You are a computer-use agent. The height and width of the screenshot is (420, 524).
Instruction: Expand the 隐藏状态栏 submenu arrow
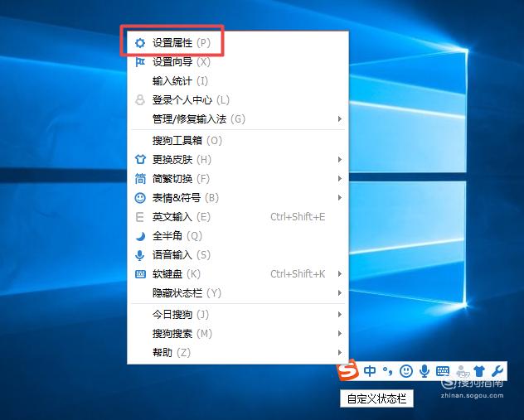(340, 293)
